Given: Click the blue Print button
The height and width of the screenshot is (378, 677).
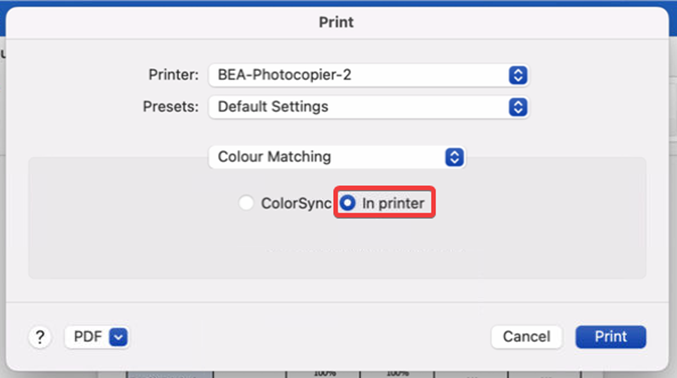Looking at the screenshot, I should (x=611, y=337).
